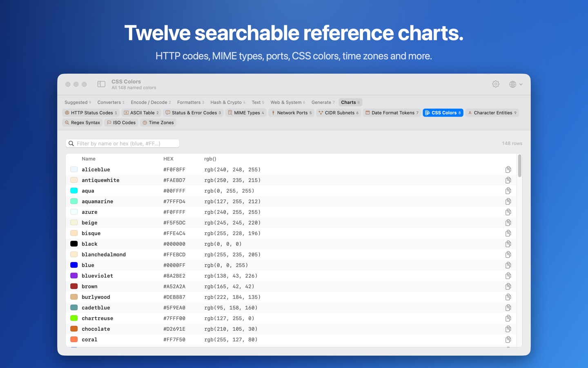
Task: Copy the blue row value
Action: (508, 265)
